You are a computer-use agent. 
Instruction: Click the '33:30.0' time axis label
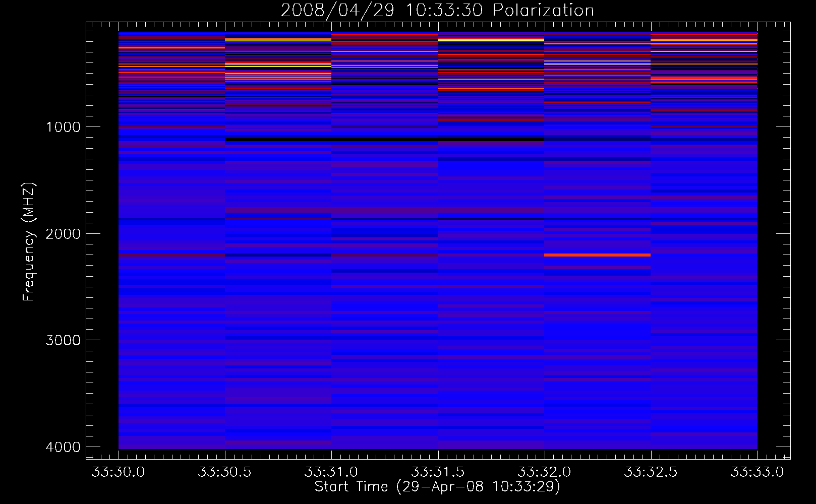point(118,472)
